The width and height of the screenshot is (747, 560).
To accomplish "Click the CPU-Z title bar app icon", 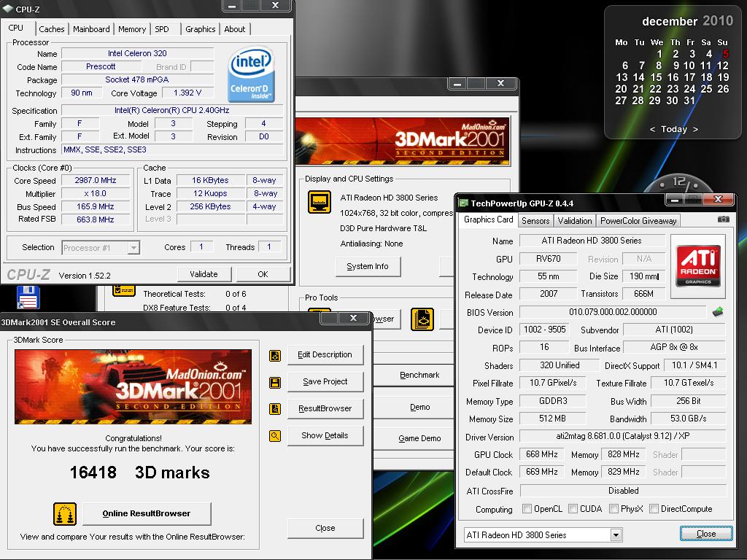I will tap(7, 9).
